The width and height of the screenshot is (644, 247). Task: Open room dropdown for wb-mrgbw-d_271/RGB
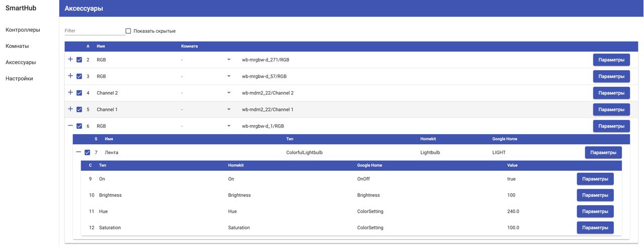click(x=229, y=59)
